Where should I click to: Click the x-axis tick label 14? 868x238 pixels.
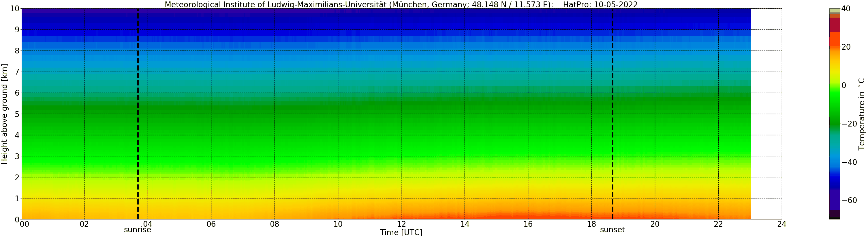coord(465,224)
